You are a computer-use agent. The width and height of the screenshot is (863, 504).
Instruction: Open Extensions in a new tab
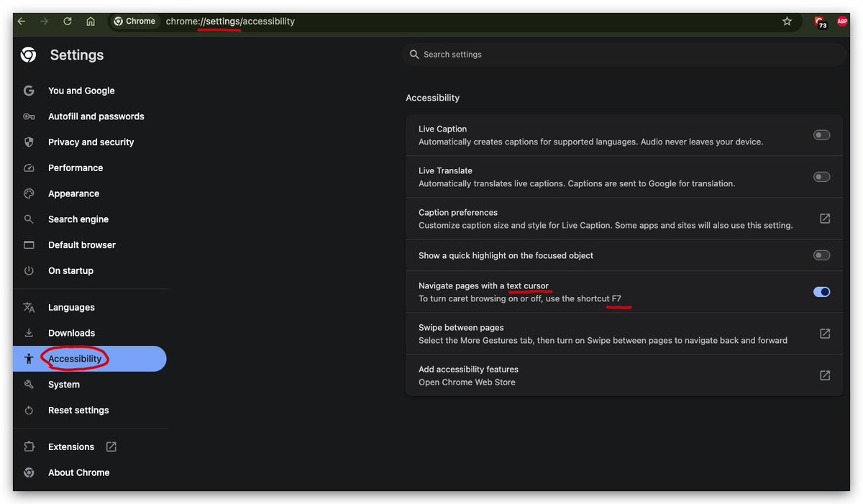tap(71, 446)
